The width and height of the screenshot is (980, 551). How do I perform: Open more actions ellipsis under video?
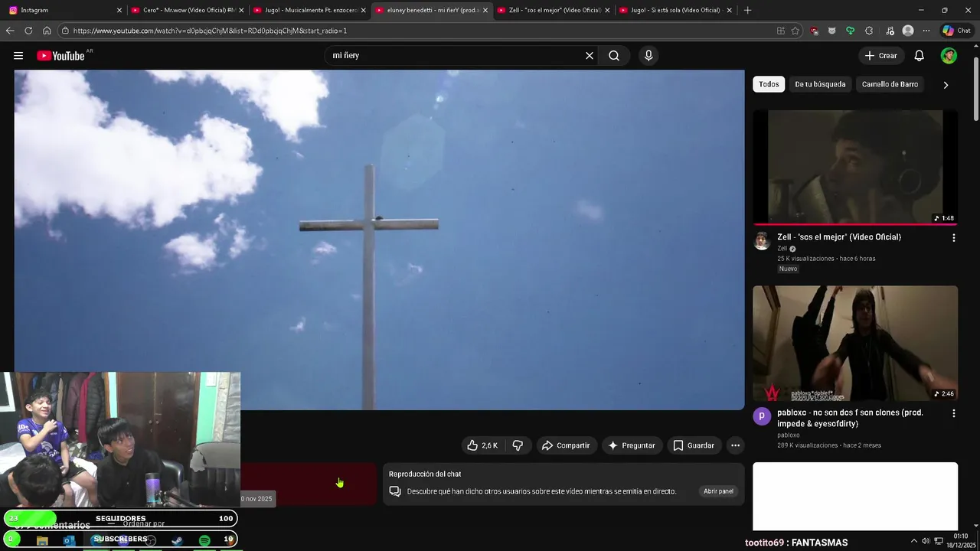pos(735,445)
